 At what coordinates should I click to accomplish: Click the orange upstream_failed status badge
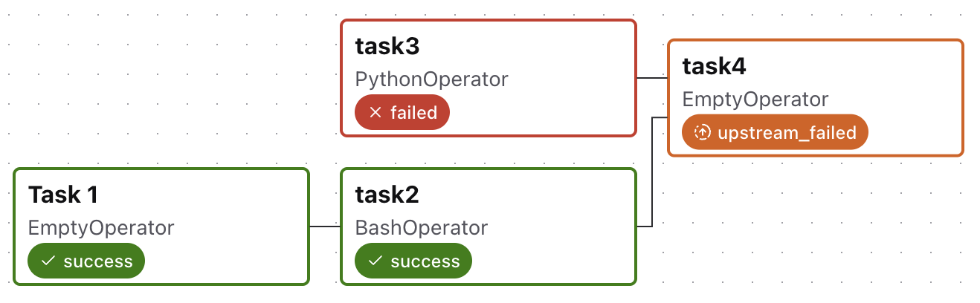click(775, 133)
